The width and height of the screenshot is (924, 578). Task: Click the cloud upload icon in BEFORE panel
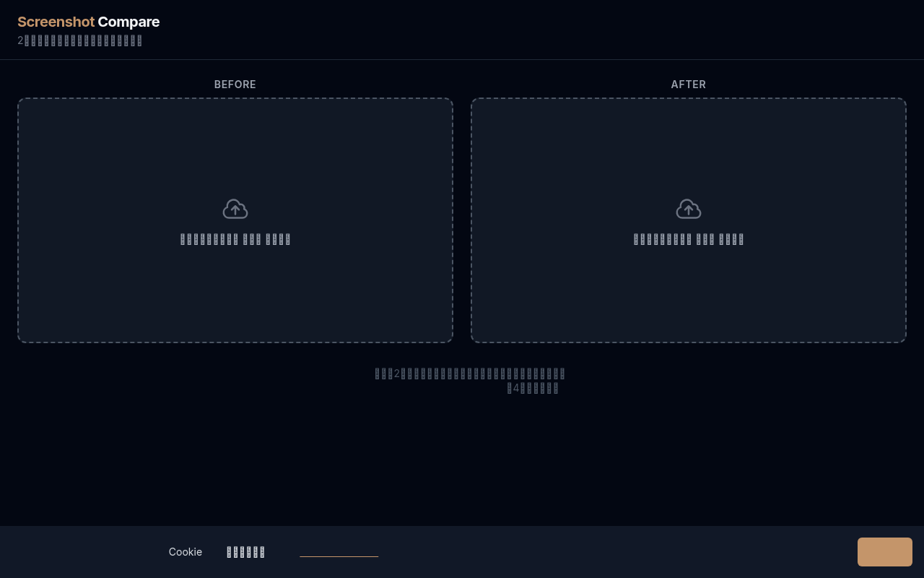[x=235, y=209]
